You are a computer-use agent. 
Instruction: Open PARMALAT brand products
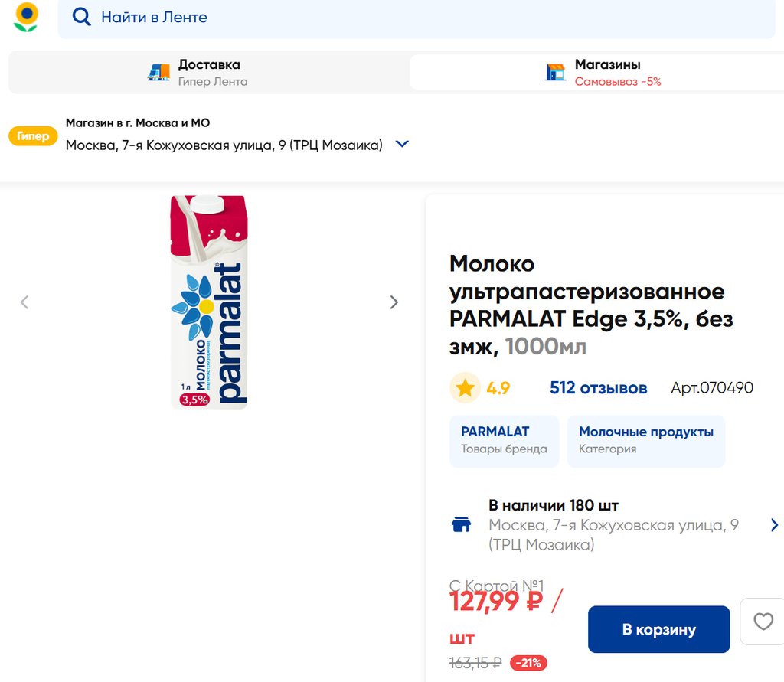(x=504, y=440)
